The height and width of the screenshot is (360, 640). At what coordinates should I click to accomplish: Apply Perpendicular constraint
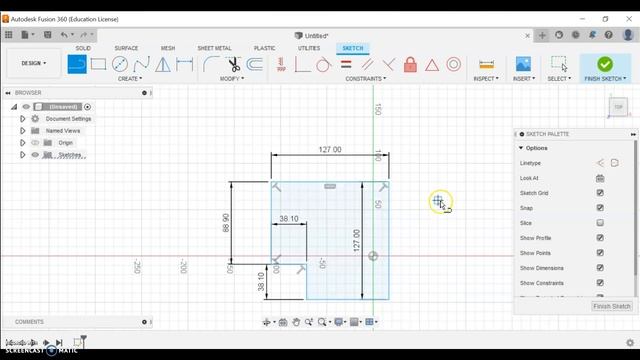tap(389, 64)
